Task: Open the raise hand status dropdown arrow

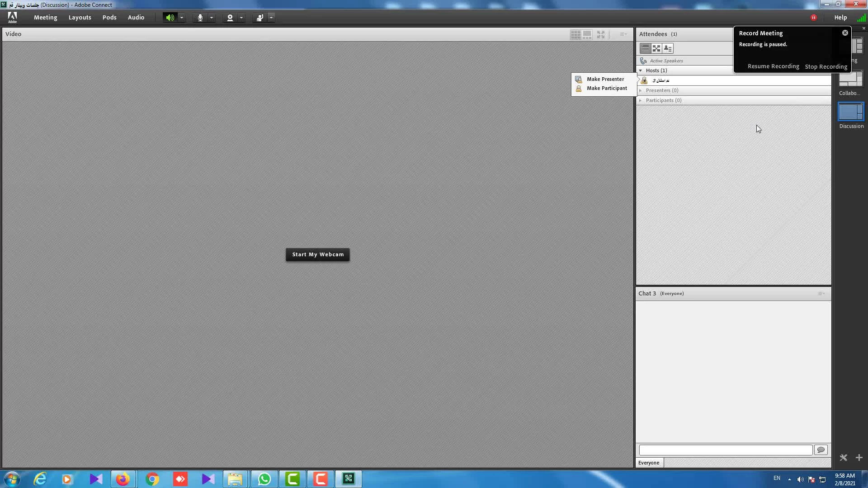Action: pyautogui.click(x=271, y=18)
